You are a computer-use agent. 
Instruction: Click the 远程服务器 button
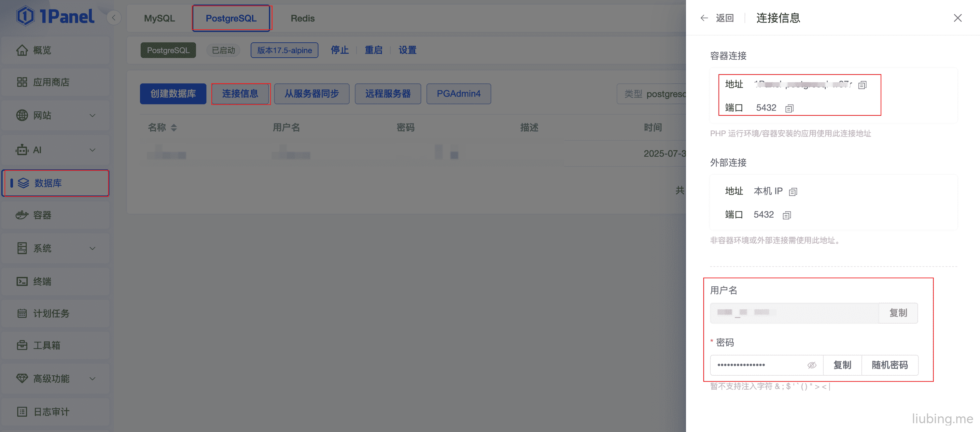(388, 94)
